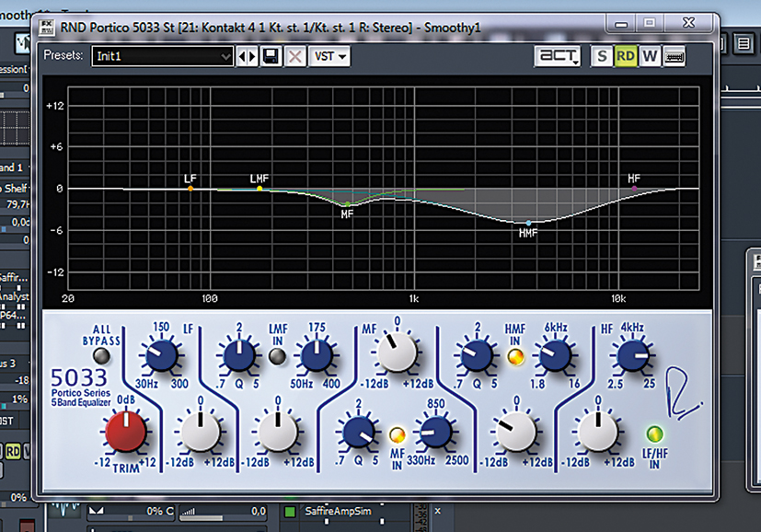761x532 pixels.
Task: Click the volume slider showing 0,0 in background
Action: (223, 512)
